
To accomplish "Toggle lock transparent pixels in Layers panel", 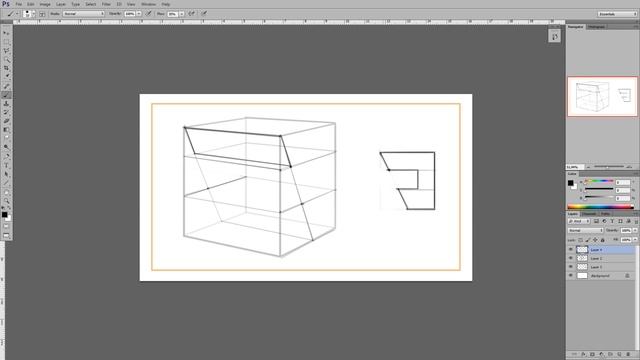I will tap(580, 240).
